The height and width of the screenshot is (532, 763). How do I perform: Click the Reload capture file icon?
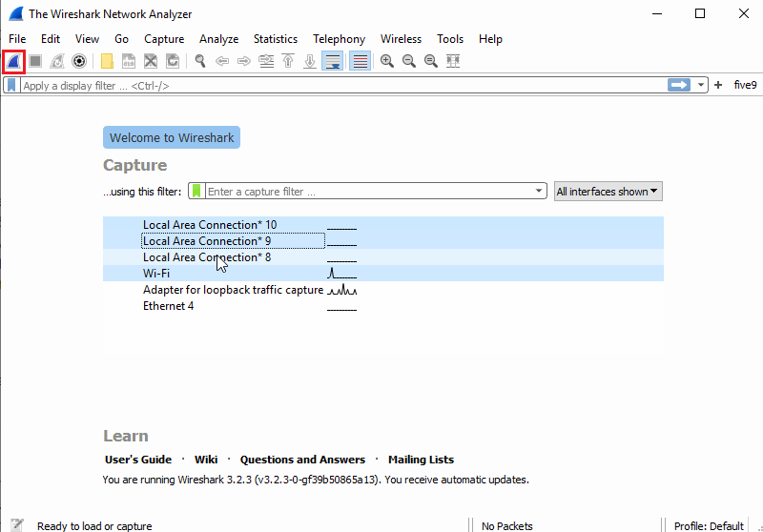(x=173, y=61)
